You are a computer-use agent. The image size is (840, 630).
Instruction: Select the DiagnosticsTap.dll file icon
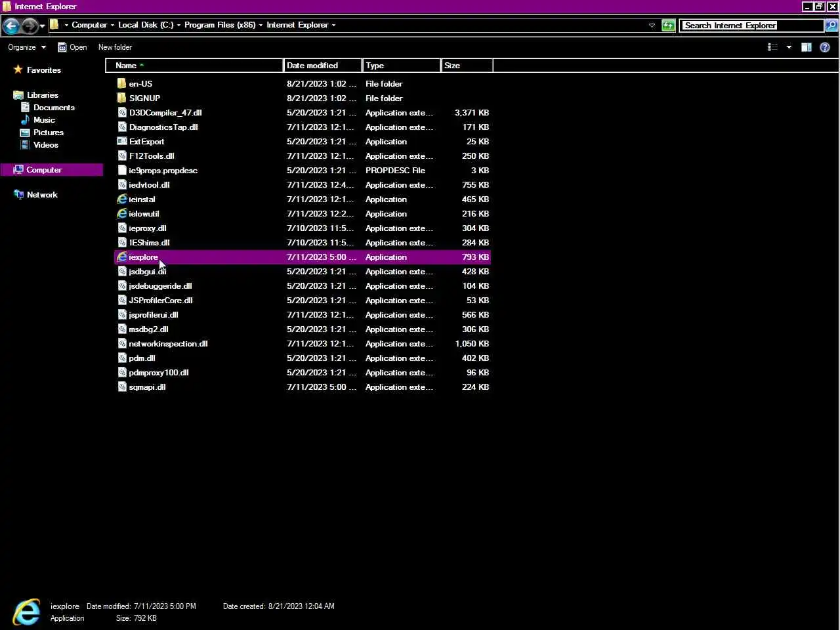(122, 127)
